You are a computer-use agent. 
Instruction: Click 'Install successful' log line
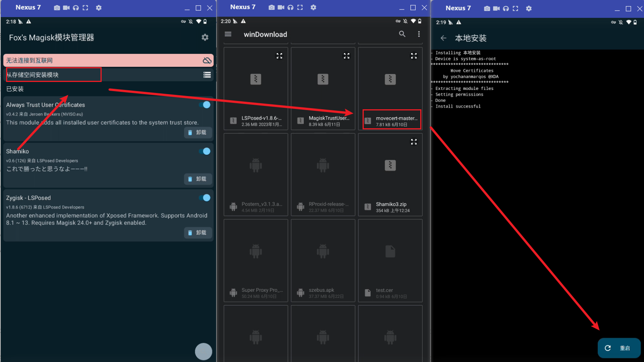coord(458,106)
